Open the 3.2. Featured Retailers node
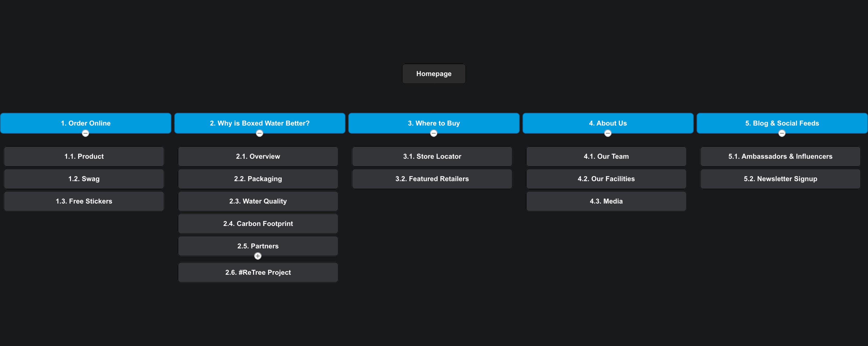This screenshot has height=346, width=868. pyautogui.click(x=432, y=179)
